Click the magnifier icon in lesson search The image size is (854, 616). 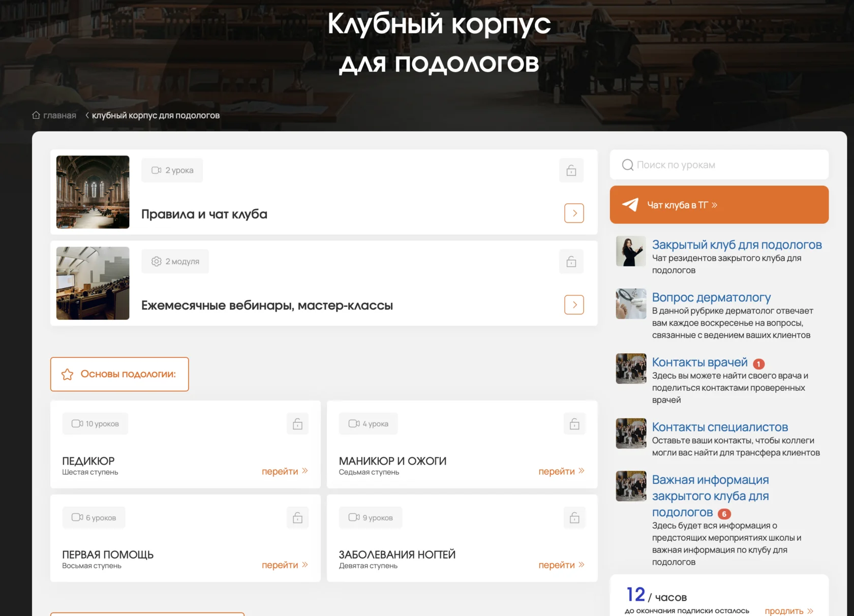click(x=628, y=165)
